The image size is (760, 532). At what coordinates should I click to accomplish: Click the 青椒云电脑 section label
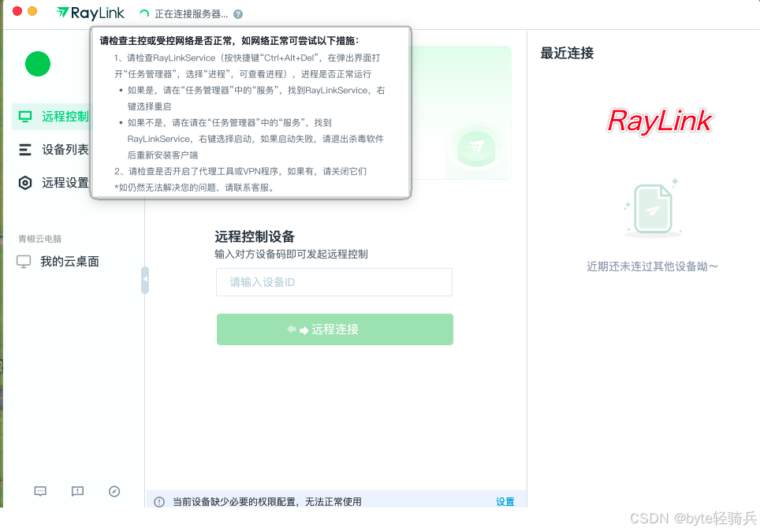coord(39,239)
